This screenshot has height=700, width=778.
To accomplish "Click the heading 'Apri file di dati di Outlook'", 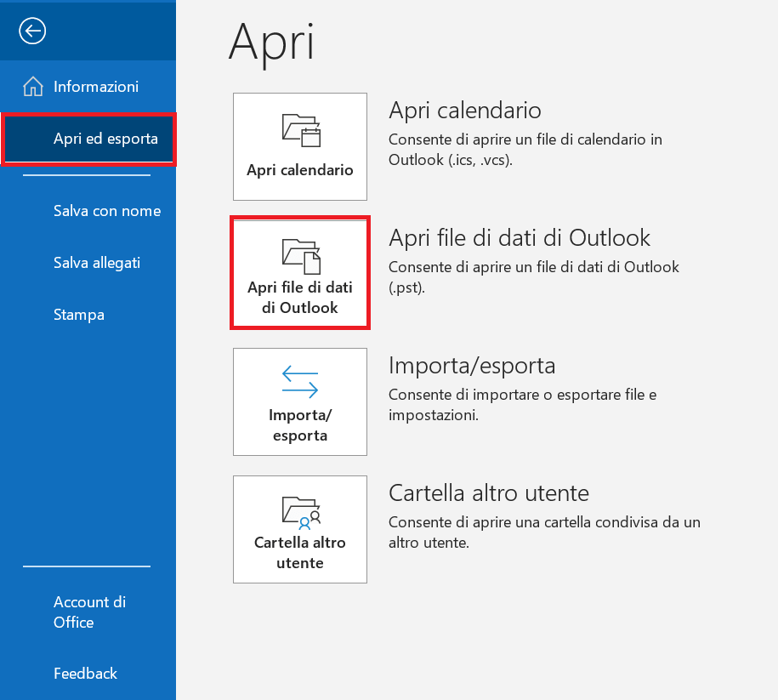I will tap(520, 238).
